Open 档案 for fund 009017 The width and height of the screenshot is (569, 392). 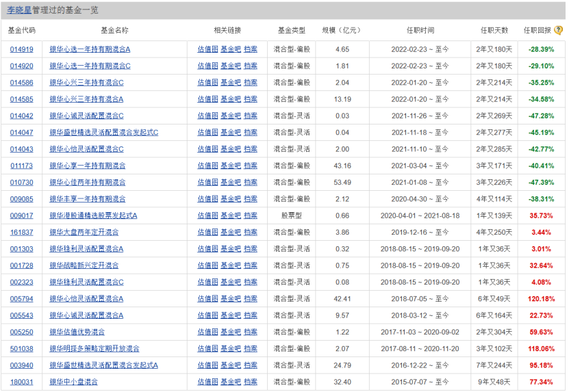click(251, 215)
